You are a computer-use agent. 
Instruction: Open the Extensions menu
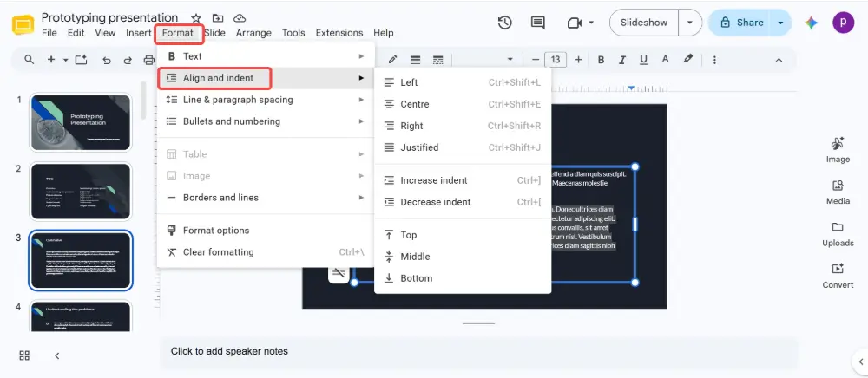coord(339,33)
